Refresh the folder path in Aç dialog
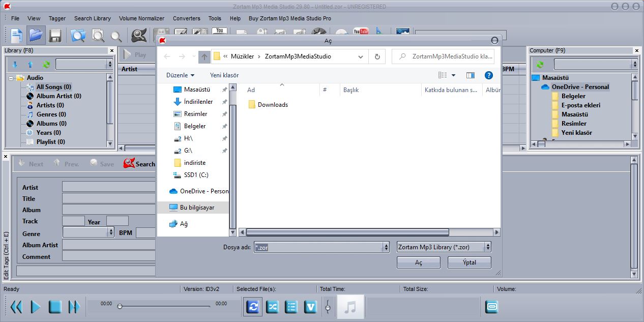 [x=377, y=56]
